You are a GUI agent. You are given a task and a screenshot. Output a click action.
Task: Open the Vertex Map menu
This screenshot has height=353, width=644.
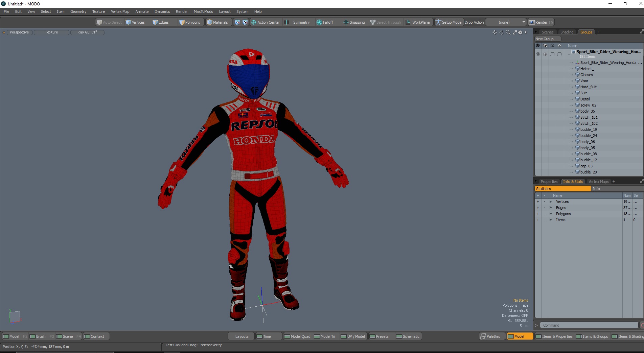(x=120, y=11)
